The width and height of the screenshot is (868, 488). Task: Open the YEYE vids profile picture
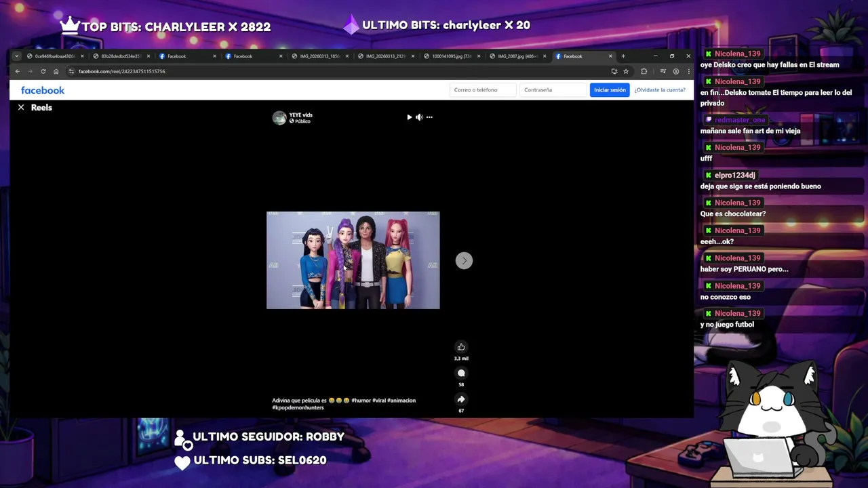point(279,118)
